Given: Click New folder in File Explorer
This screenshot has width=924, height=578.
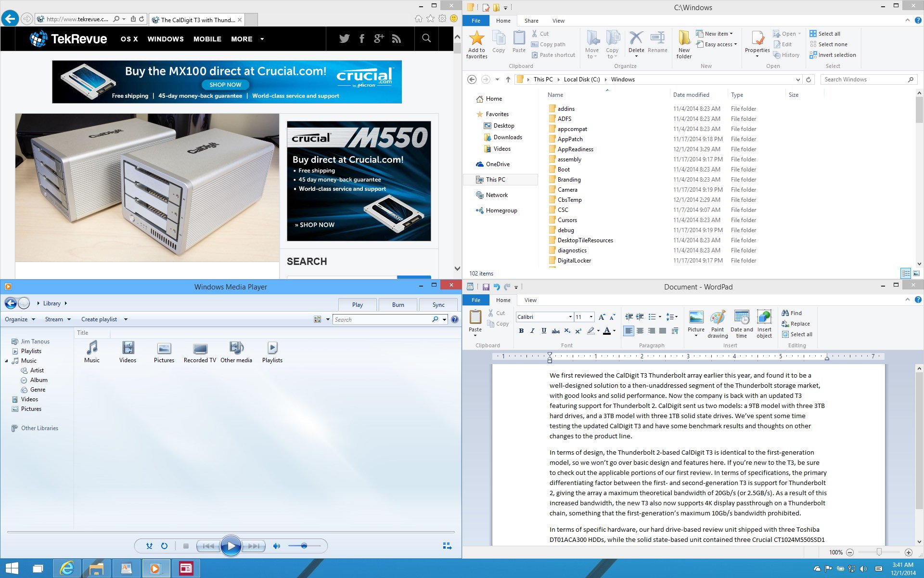Looking at the screenshot, I should point(684,45).
